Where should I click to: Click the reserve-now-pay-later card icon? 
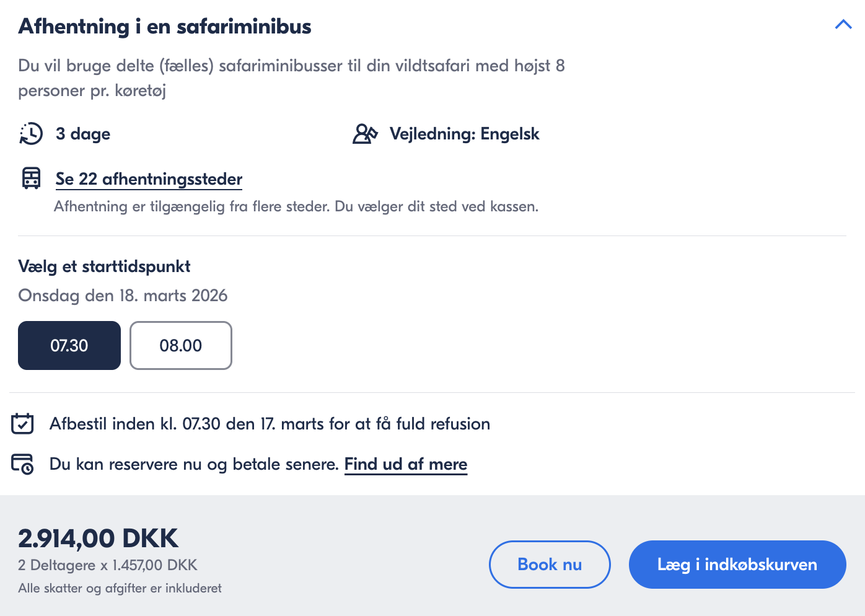coord(23,464)
